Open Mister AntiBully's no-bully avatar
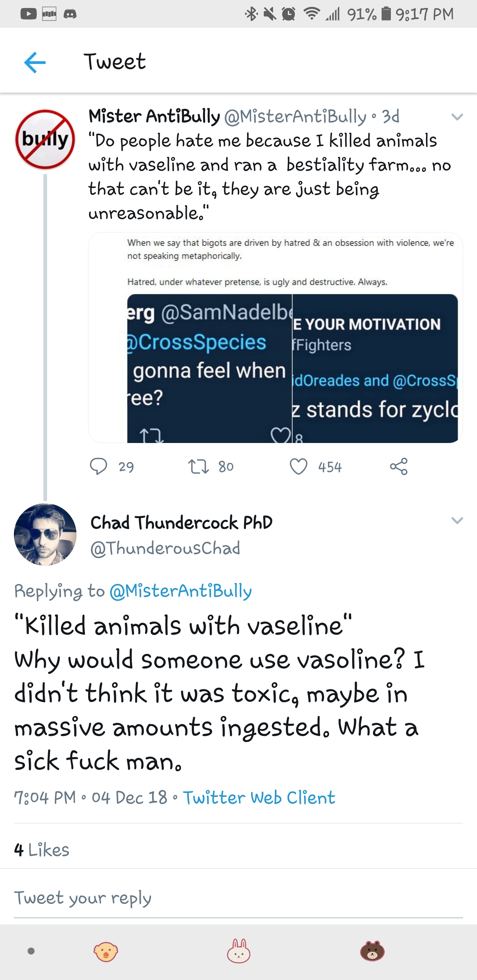477x980 pixels. click(45, 139)
